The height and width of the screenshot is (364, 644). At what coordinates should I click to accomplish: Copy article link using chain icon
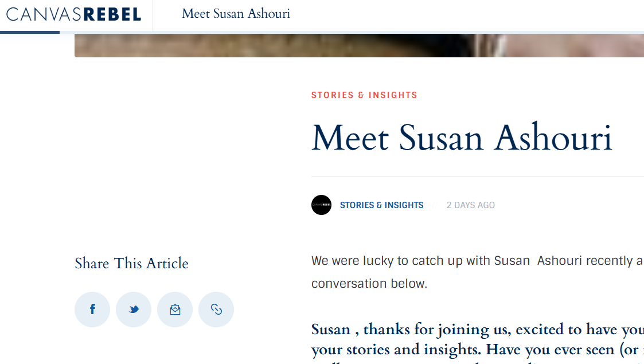(x=216, y=310)
